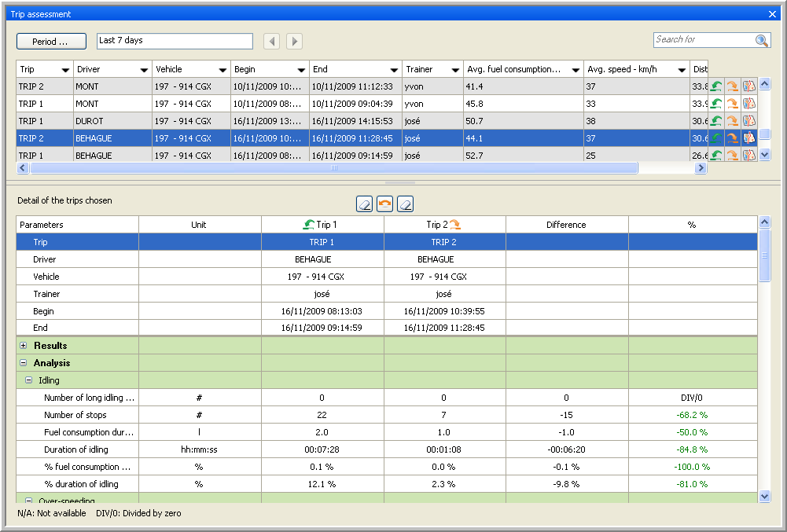
Task: Collapse the Analysis section
Action: tap(24, 363)
